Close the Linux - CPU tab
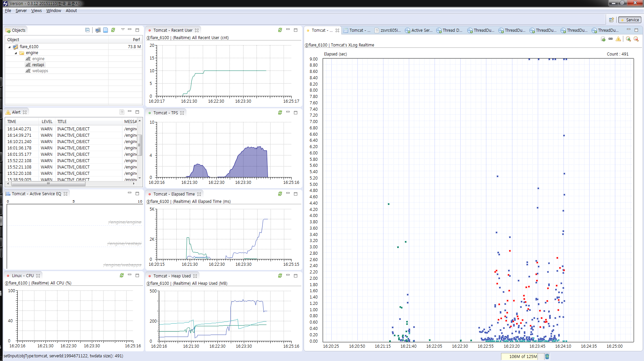 tap(38, 276)
